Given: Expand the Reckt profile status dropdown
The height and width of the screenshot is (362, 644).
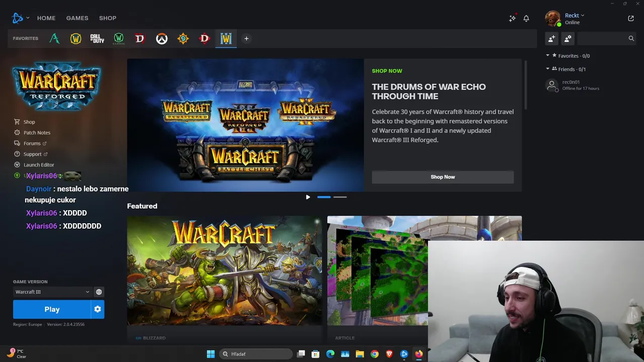Looking at the screenshot, I should click(575, 16).
